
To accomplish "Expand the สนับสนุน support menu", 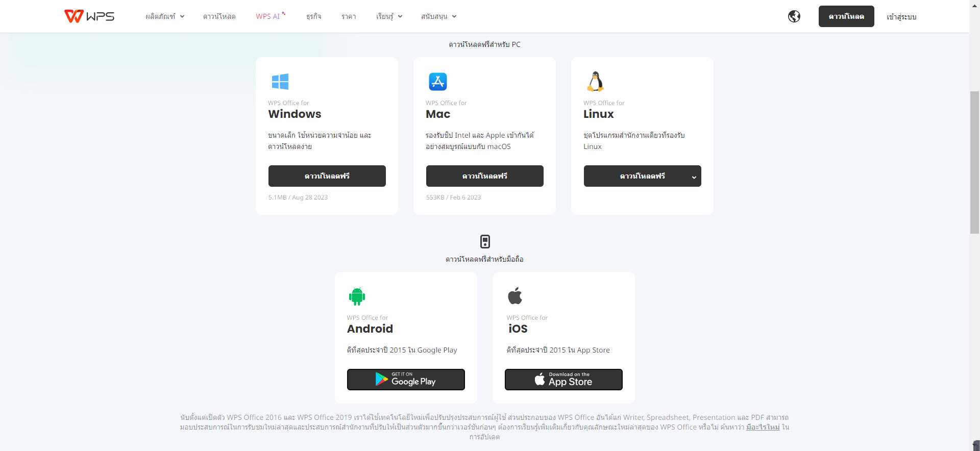I will [439, 16].
